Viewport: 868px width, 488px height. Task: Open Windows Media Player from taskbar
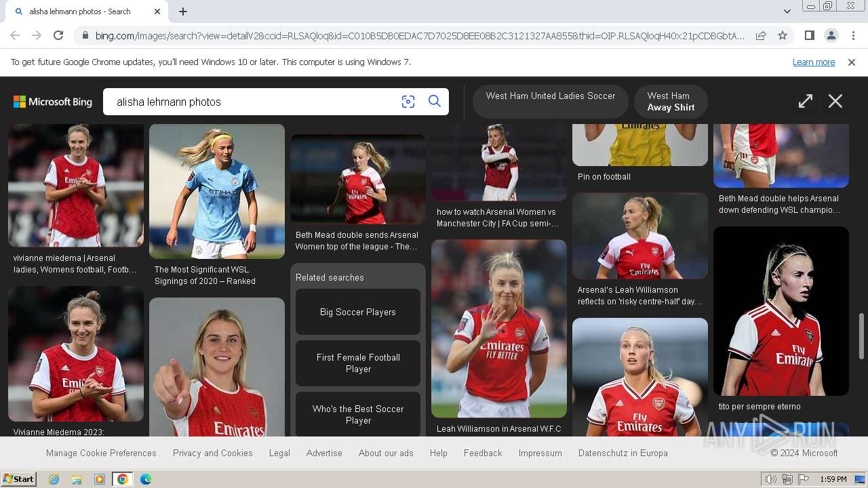tap(100, 479)
